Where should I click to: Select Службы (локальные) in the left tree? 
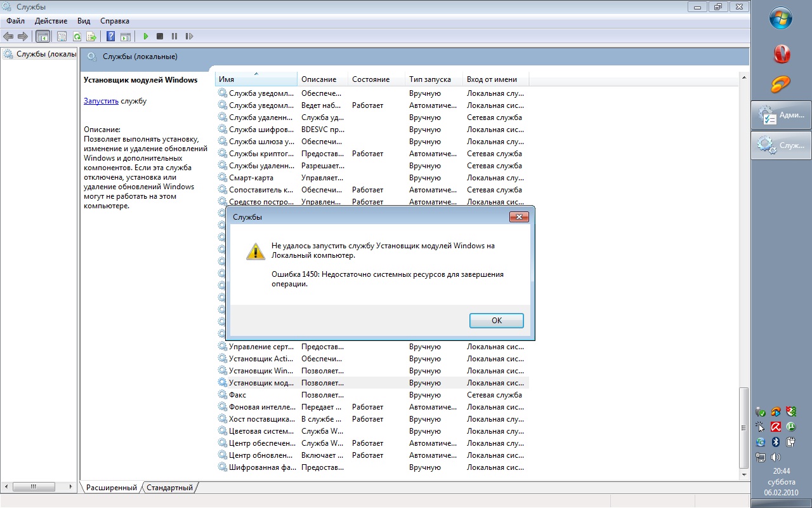click(40, 55)
